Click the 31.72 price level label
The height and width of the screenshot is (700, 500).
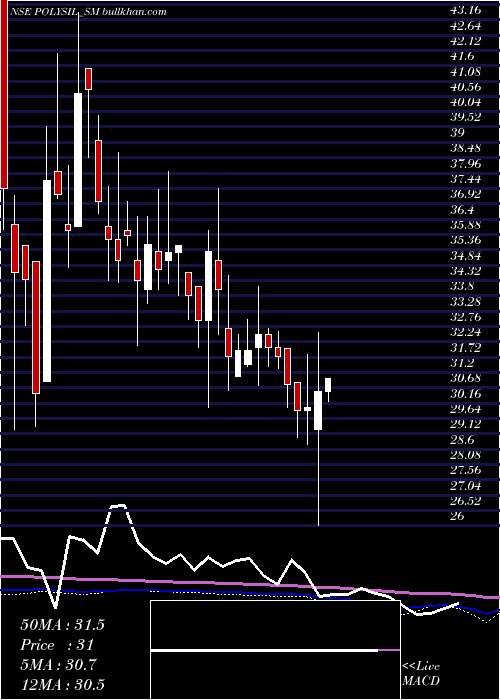(x=467, y=347)
